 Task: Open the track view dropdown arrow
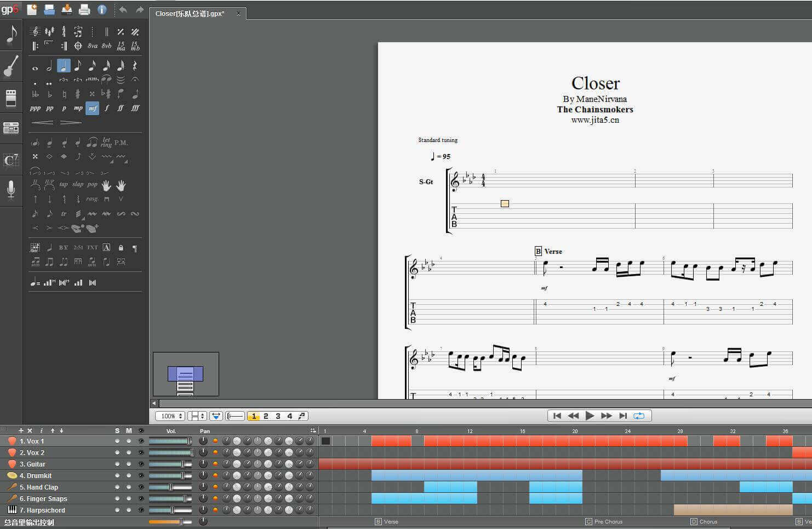pyautogui.click(x=216, y=416)
